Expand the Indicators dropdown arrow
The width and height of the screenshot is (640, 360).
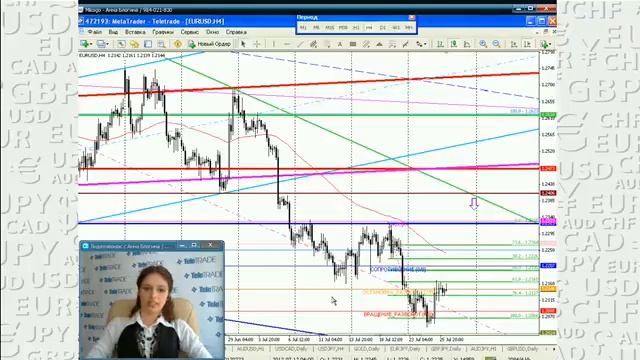550,44
